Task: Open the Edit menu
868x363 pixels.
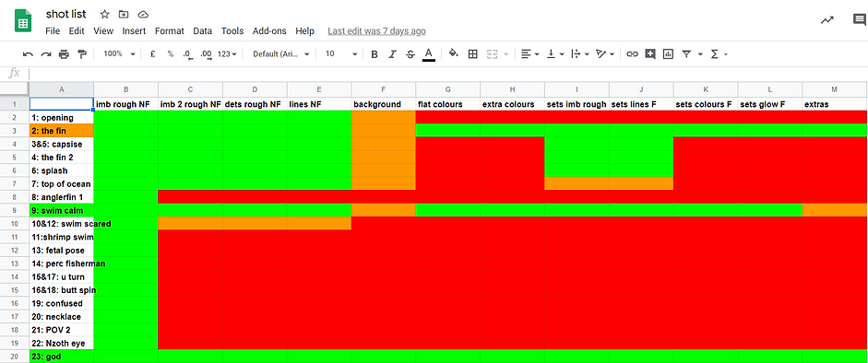Action: coord(77,31)
